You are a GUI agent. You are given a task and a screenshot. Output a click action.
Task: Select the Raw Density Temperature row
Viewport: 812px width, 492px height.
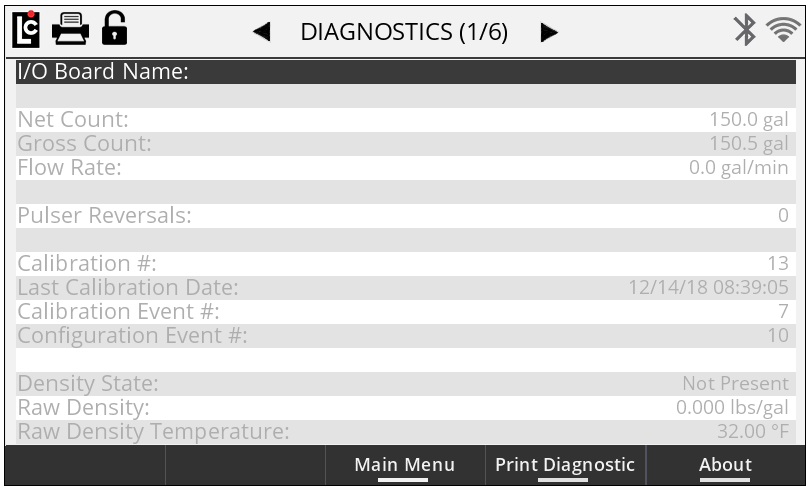tap(404, 432)
